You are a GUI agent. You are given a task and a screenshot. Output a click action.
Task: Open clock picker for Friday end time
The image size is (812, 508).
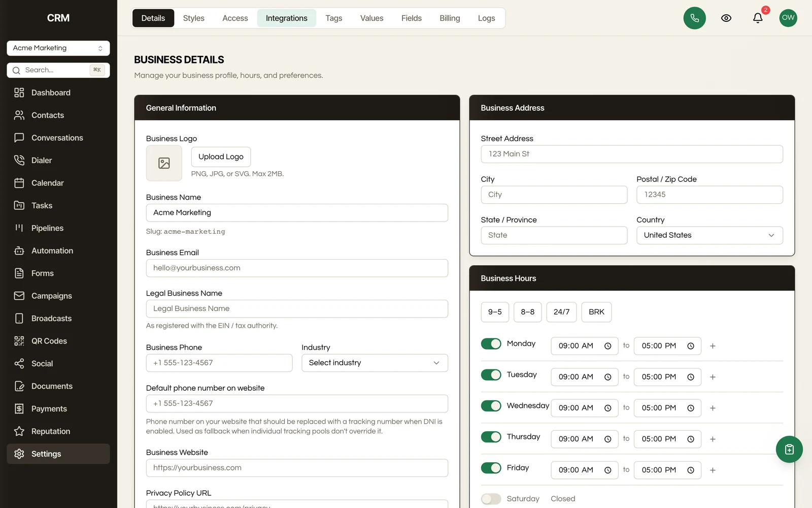(691, 470)
